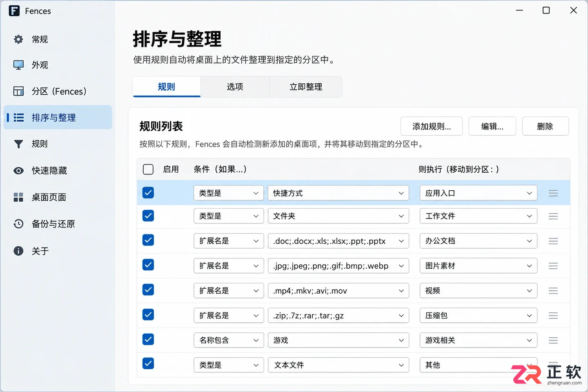Uncheck the .zip archive rule checkbox

(x=148, y=315)
